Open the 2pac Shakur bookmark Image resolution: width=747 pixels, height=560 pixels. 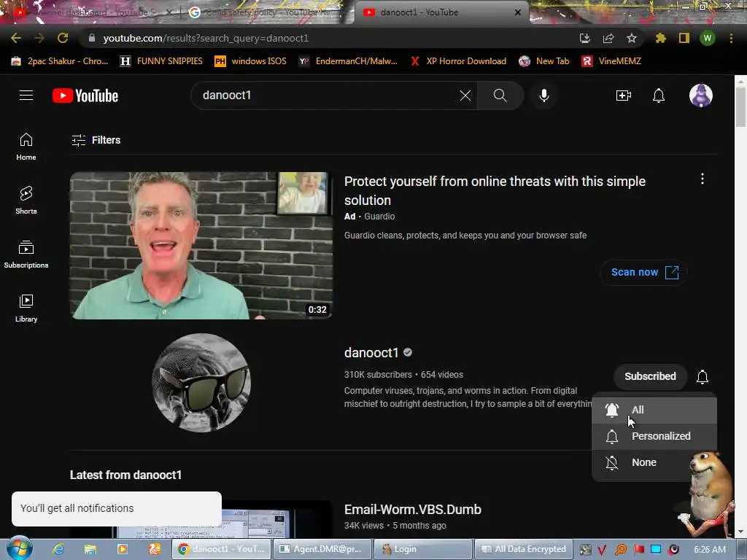click(60, 61)
